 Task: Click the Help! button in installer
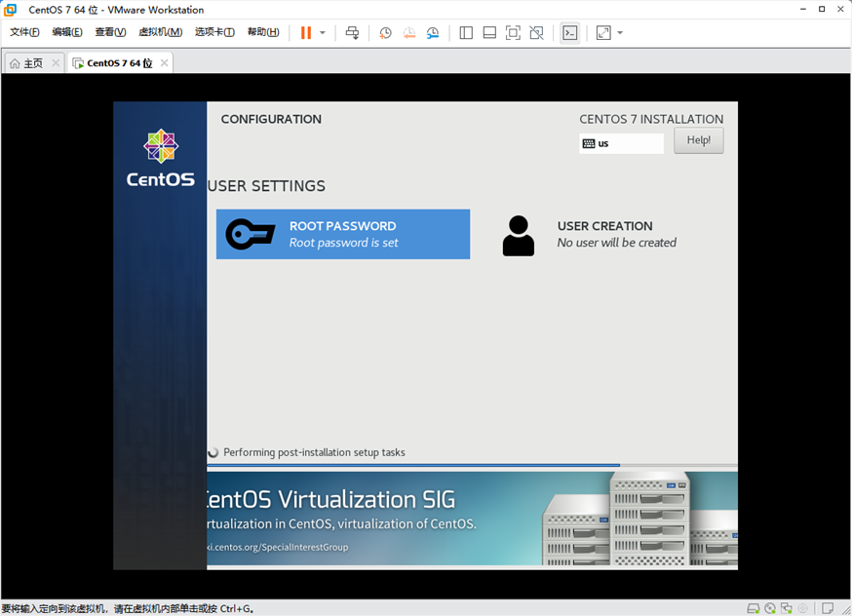pos(698,140)
